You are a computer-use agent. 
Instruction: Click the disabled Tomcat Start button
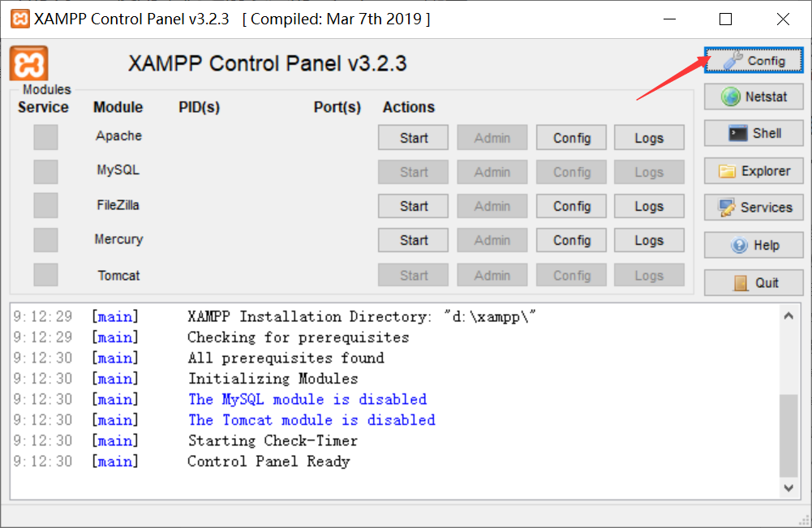pos(413,275)
